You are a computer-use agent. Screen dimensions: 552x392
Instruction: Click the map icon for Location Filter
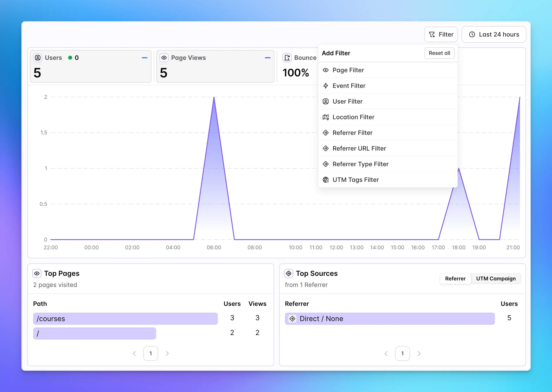(x=325, y=117)
